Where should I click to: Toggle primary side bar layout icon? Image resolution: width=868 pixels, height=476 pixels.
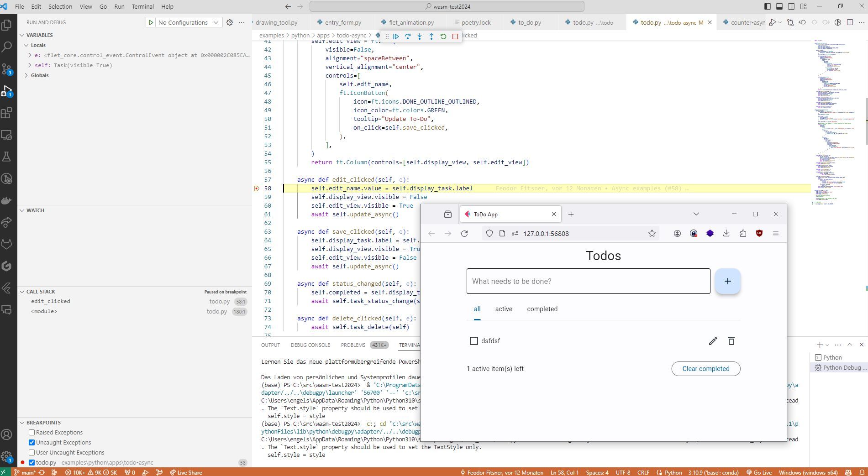pyautogui.click(x=768, y=6)
